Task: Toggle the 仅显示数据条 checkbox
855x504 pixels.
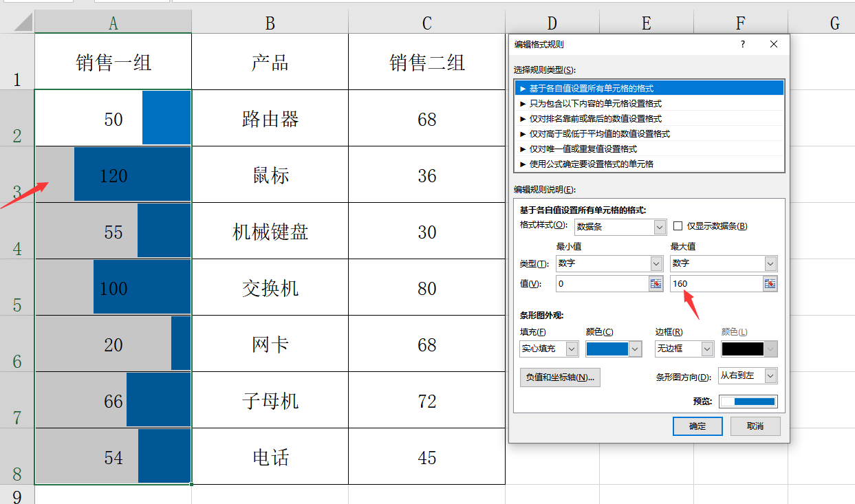Action: [678, 226]
